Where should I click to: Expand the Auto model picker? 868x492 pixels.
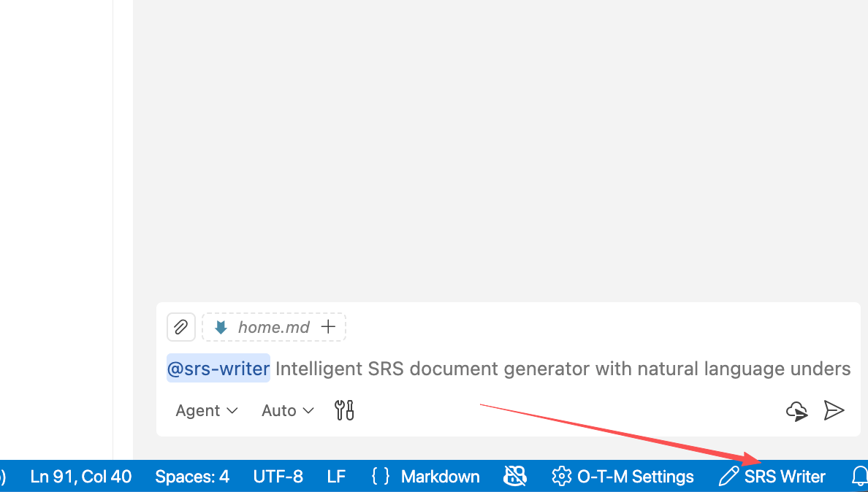coord(288,411)
